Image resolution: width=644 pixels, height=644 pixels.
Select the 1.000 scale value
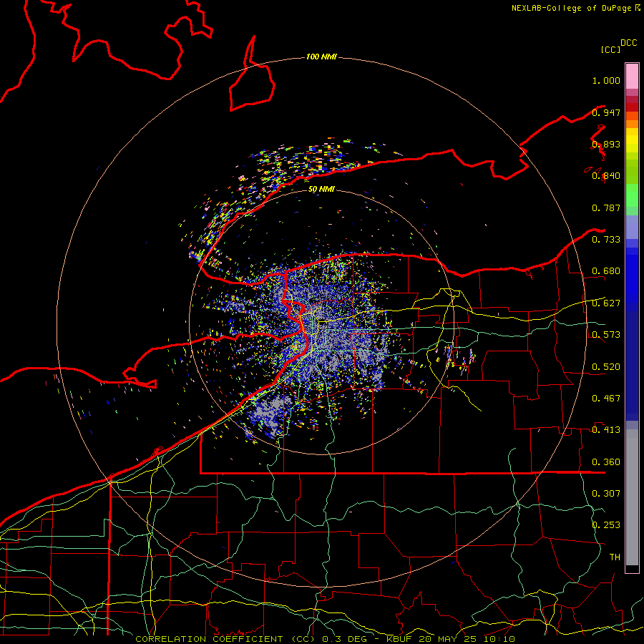point(606,80)
